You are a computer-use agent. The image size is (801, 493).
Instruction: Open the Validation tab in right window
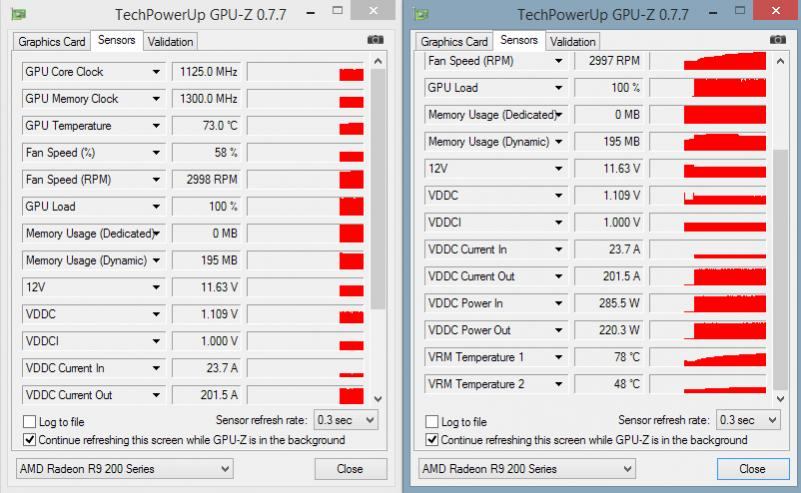tap(573, 42)
